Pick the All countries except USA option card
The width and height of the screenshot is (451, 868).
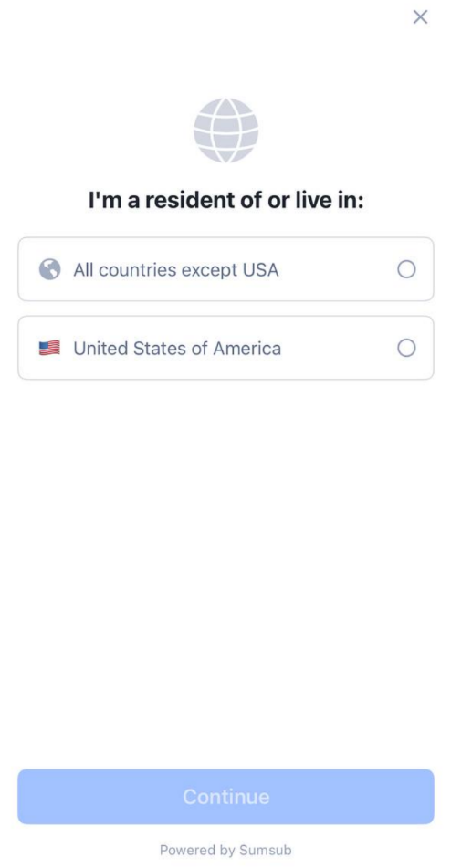click(225, 269)
